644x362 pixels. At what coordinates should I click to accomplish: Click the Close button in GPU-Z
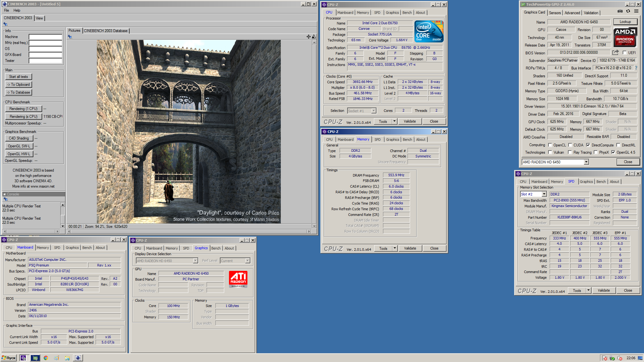(628, 162)
